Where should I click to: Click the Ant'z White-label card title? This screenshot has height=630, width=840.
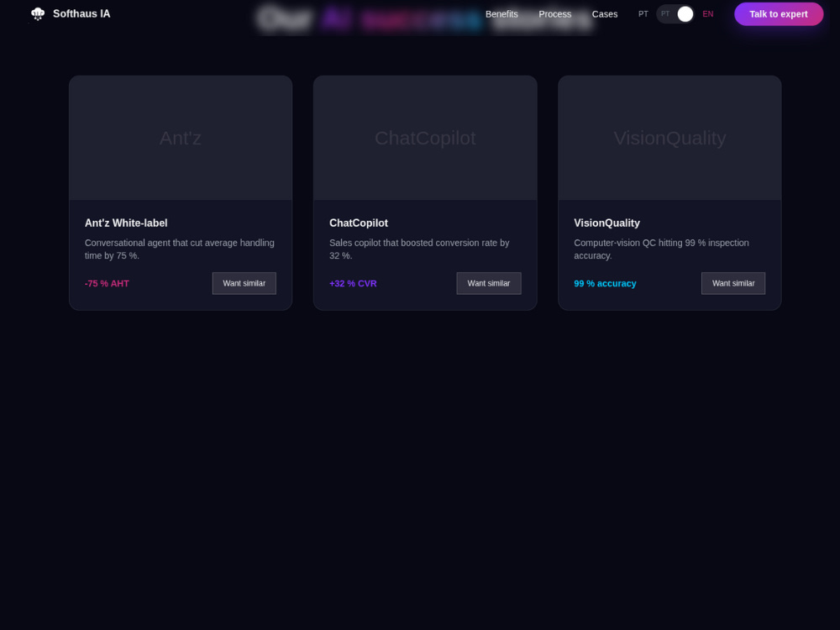coord(126,223)
